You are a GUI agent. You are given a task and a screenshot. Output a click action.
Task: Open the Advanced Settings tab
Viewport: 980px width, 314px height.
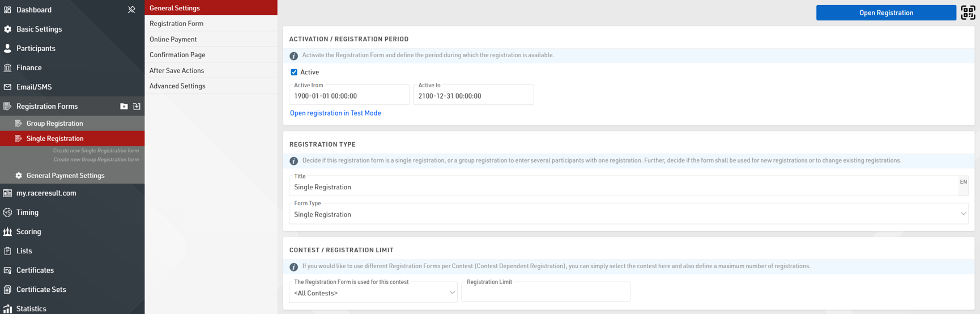pos(177,86)
